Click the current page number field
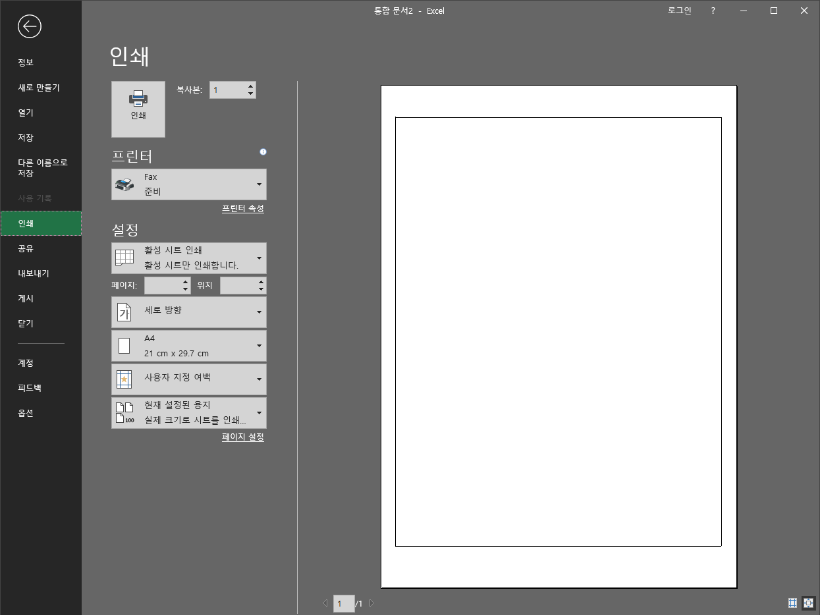The height and width of the screenshot is (615, 820). point(344,603)
